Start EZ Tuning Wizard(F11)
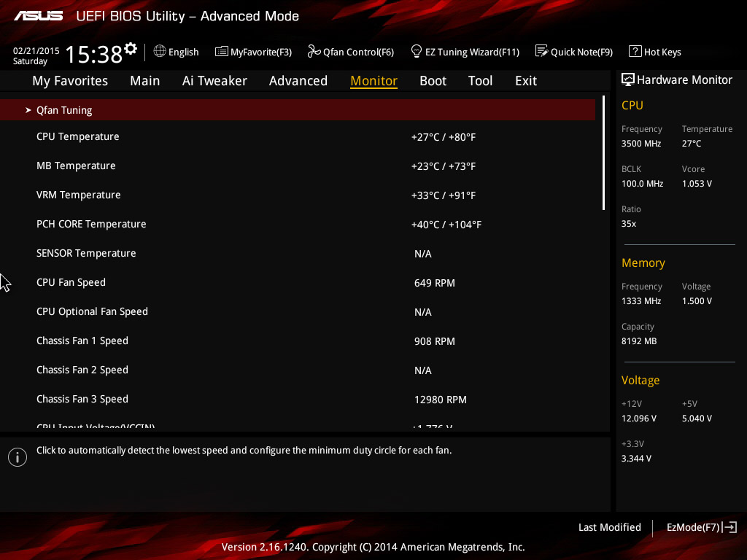Image resolution: width=747 pixels, height=560 pixels. (465, 52)
